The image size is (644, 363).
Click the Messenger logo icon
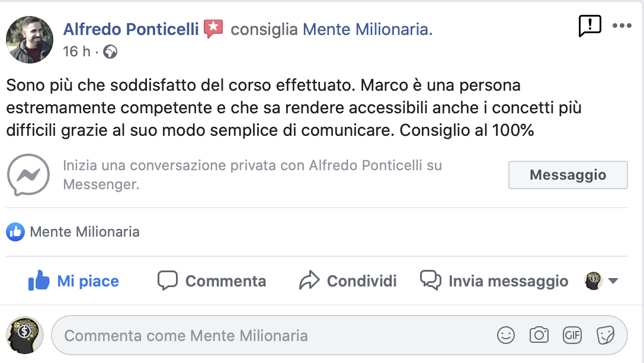28,175
